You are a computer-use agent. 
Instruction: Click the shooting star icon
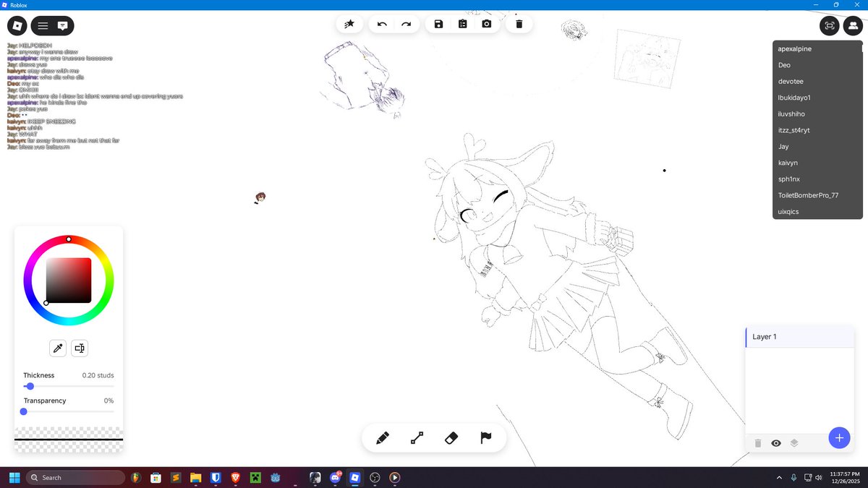349,24
